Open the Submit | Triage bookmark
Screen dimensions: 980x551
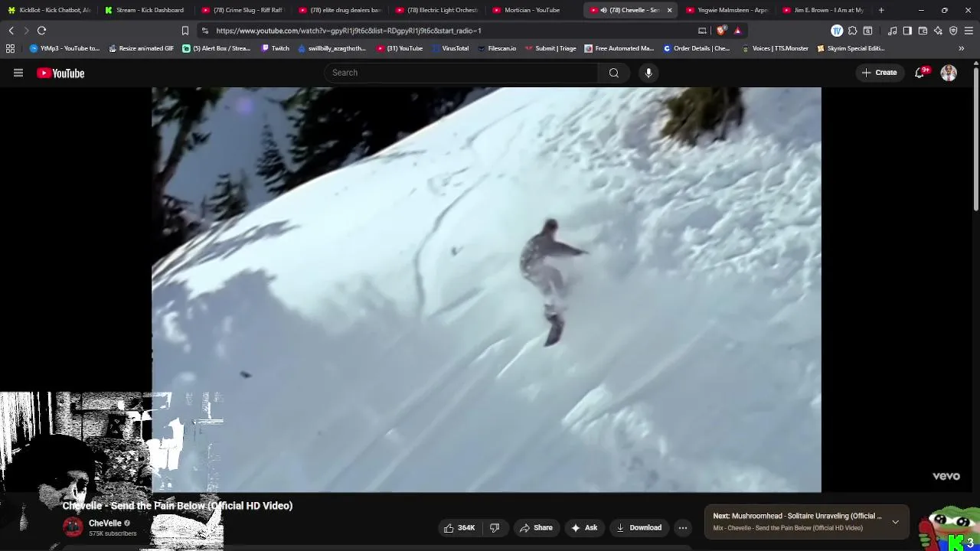point(550,48)
